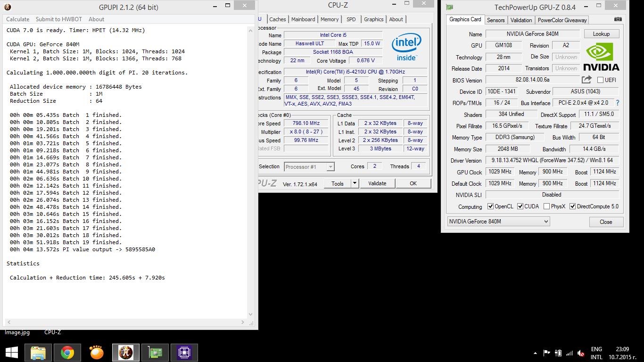The height and width of the screenshot is (362, 644).
Task: Open Submit to HWBOT menu
Action: (x=59, y=19)
